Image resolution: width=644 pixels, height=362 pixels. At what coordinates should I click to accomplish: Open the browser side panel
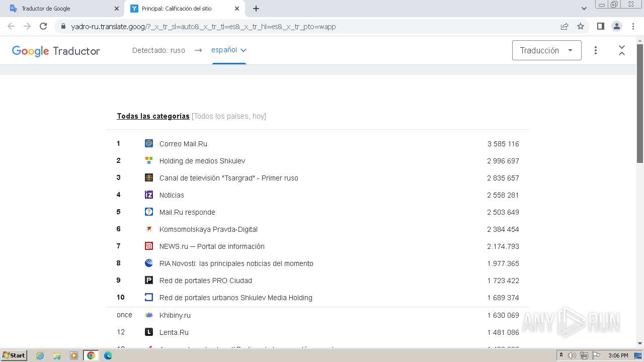600,26
